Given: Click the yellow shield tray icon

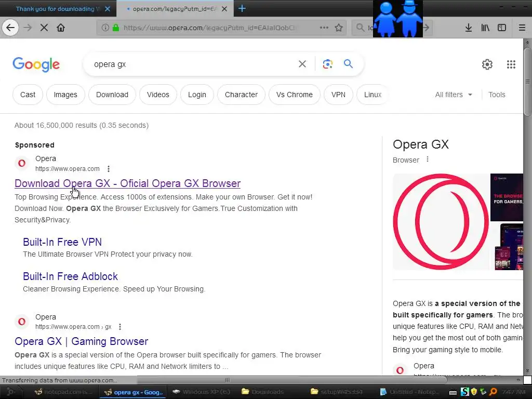Looking at the screenshot, I should [474, 392].
